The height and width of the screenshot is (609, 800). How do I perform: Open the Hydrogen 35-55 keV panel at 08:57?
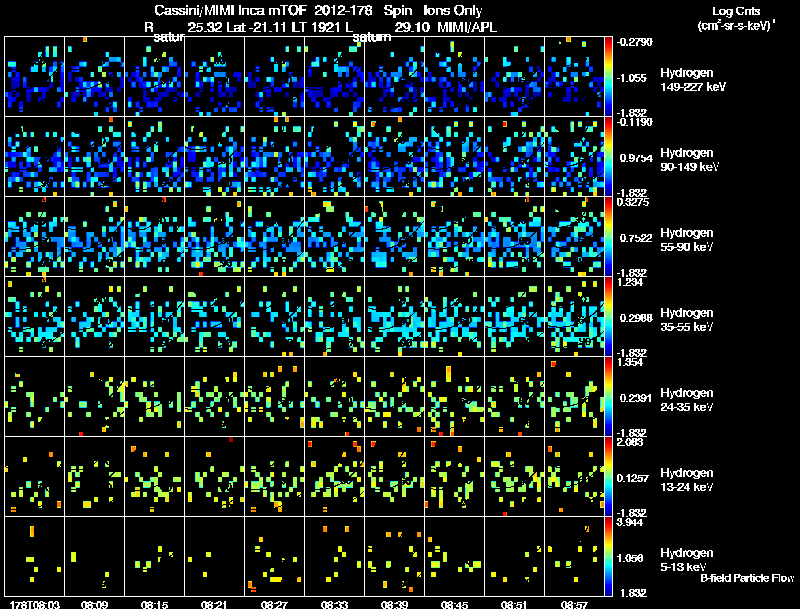tap(574, 316)
